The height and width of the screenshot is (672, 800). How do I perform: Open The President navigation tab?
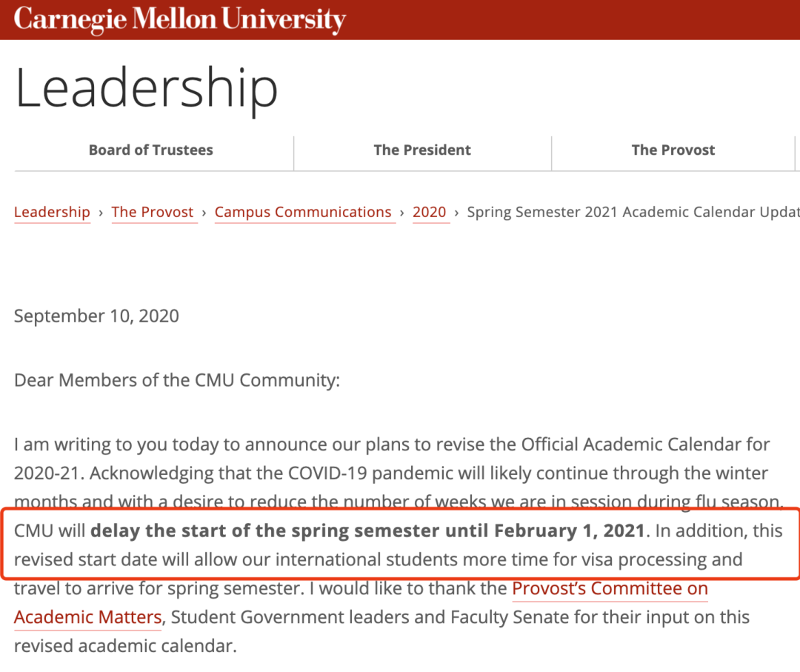[x=421, y=150]
